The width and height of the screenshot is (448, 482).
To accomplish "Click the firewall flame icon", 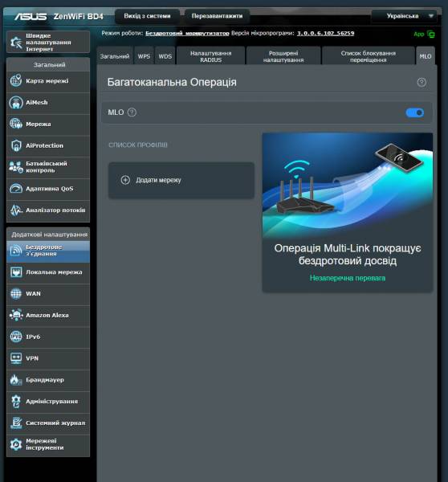I will click(x=16, y=380).
